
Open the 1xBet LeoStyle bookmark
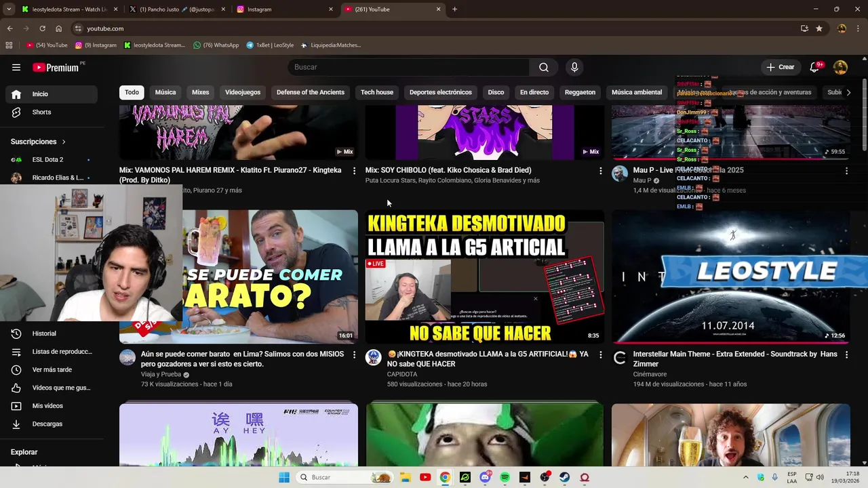coord(270,45)
